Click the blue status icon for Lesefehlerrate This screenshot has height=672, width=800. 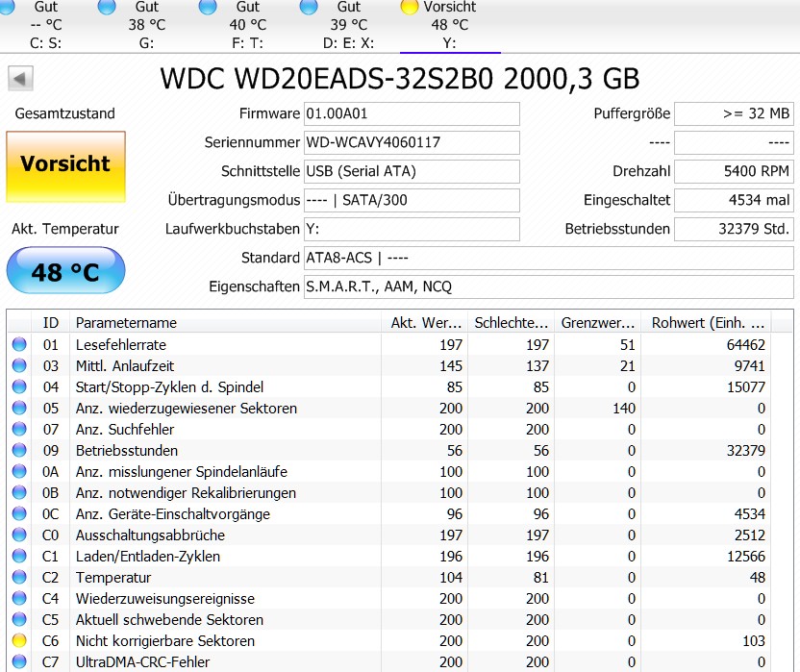19,344
